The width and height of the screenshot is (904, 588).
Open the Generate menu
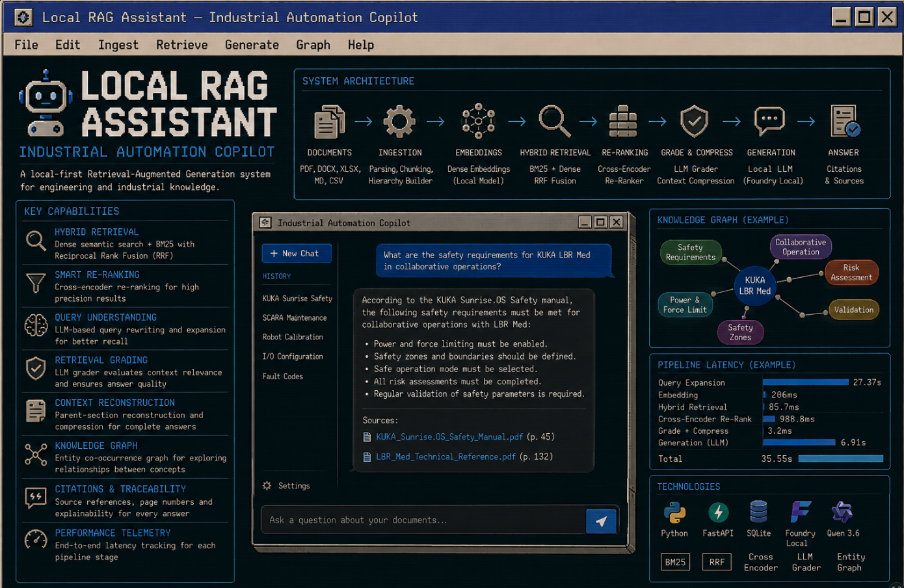pos(252,45)
